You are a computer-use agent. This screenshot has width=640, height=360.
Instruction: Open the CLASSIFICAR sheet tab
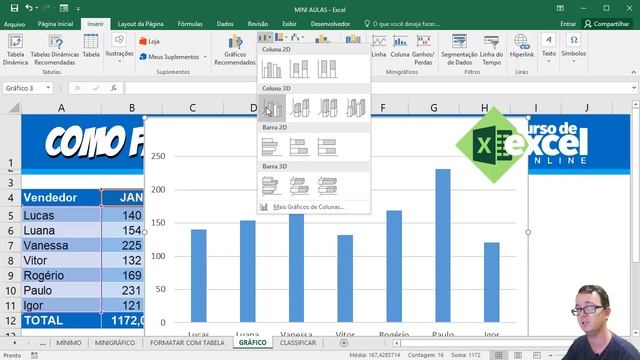pyautogui.click(x=298, y=343)
